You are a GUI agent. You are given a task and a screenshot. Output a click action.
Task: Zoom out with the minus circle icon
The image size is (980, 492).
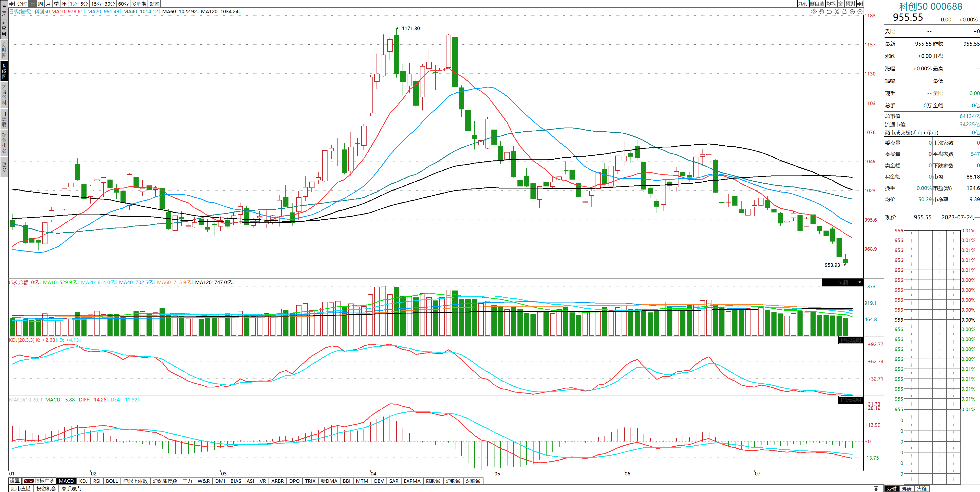pyautogui.click(x=860, y=11)
